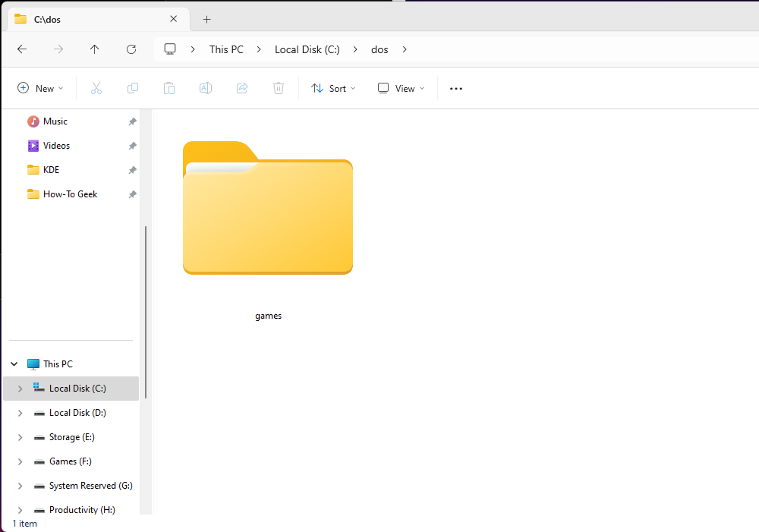
Task: Click the Cut scissors icon
Action: [x=96, y=88]
